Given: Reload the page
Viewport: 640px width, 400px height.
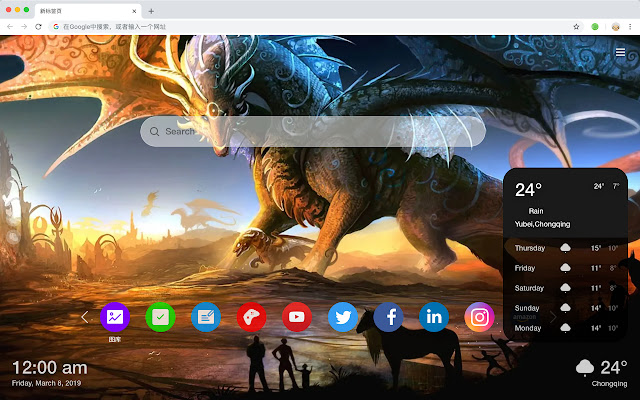Looking at the screenshot, I should click(38, 26).
